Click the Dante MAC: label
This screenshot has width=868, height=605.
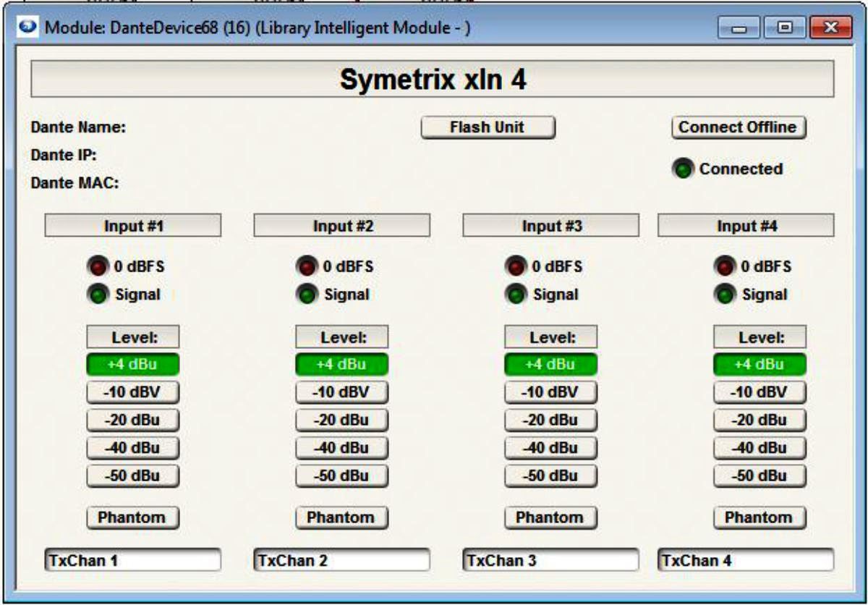75,183
